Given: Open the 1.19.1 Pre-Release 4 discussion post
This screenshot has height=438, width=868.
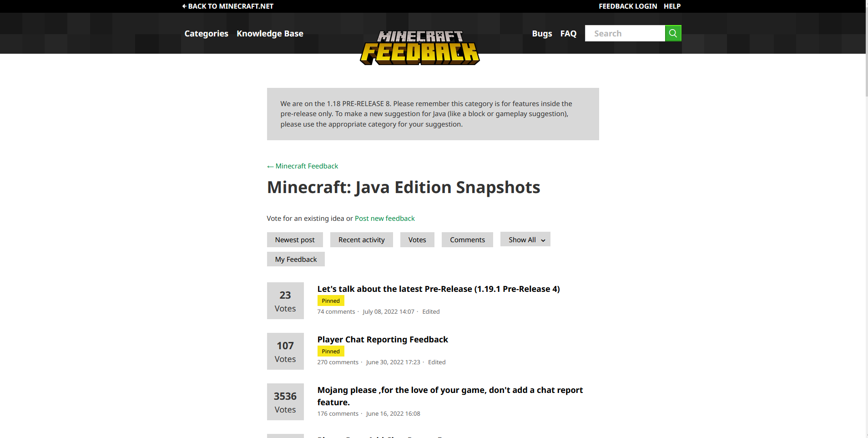Looking at the screenshot, I should (x=439, y=289).
